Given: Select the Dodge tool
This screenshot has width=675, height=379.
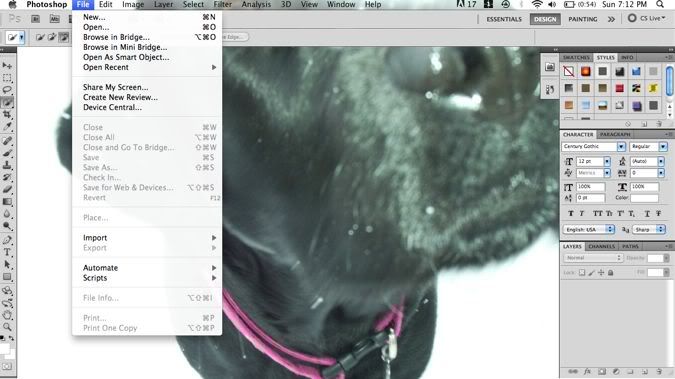Looking at the screenshot, I should [7, 226].
